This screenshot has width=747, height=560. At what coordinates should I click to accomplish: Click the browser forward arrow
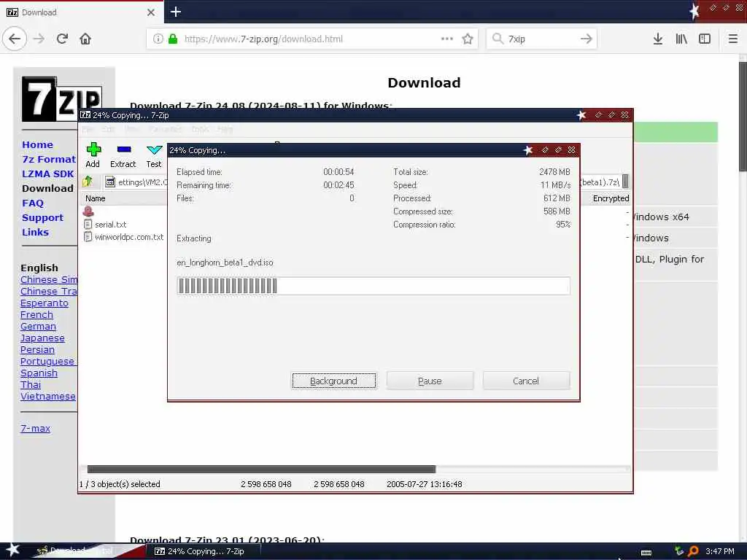(x=39, y=39)
